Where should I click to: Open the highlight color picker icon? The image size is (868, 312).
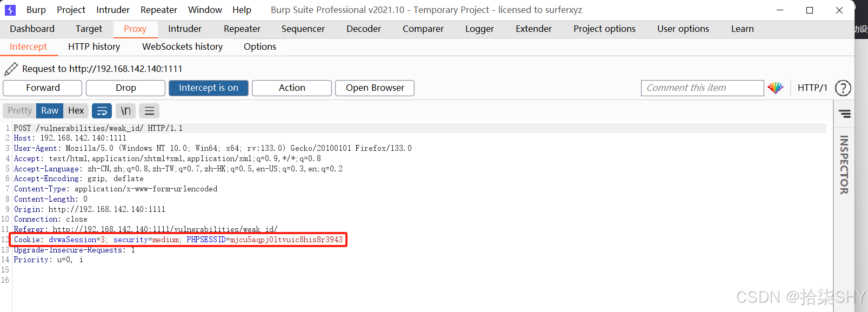(776, 88)
